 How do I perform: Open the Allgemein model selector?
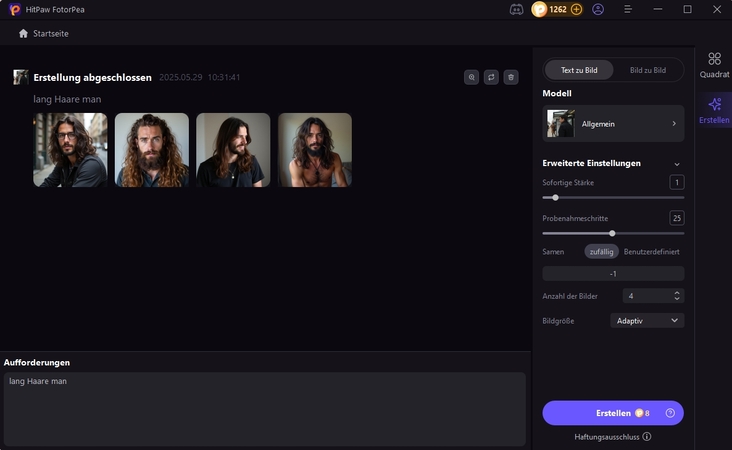[x=613, y=123]
